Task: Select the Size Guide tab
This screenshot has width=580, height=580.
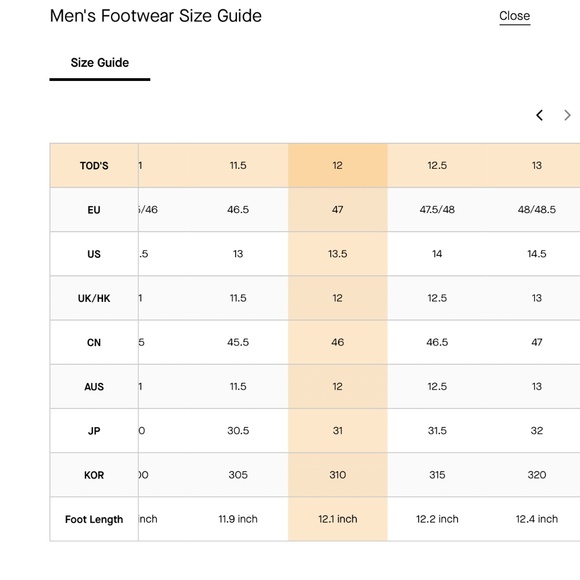Action: coord(100,63)
